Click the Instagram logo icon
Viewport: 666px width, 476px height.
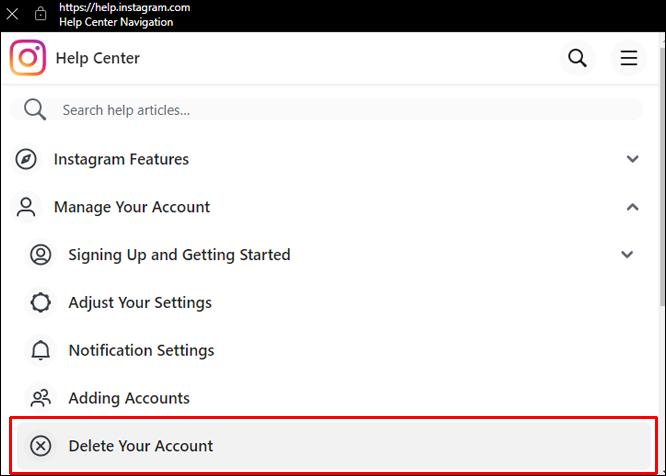point(28,58)
